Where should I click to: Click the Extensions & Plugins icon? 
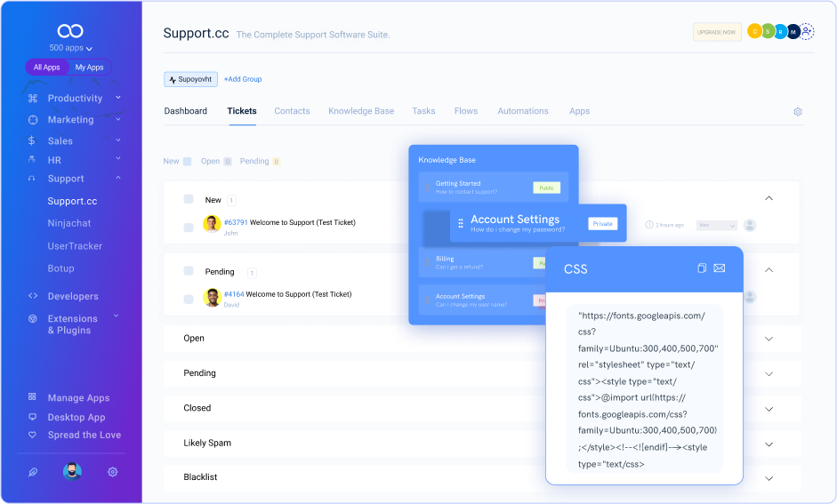pyautogui.click(x=33, y=318)
